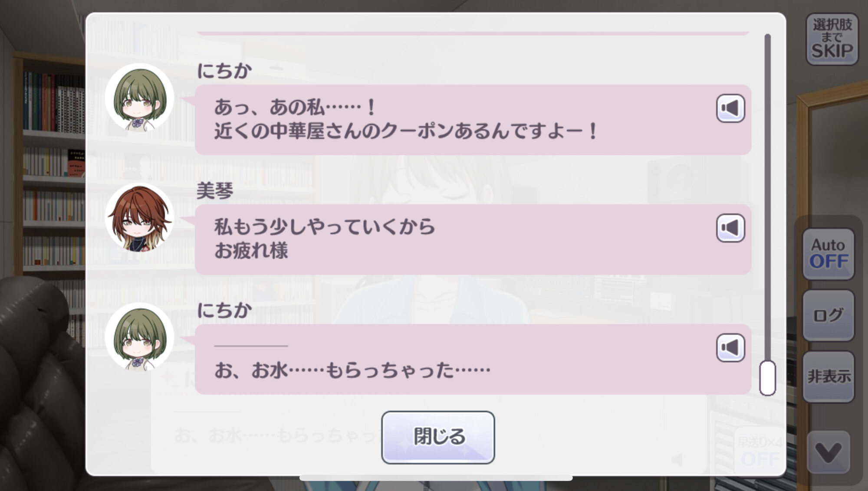The image size is (868, 491).
Task: Select the あっ、あの私 message bubble
Action: point(473,120)
